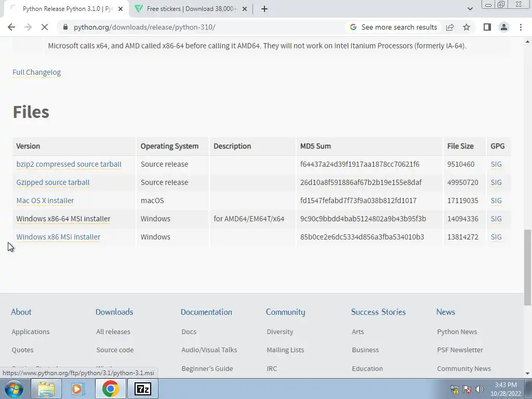Download Windows x86 MSI installer
Screen dimensions: 532x399
(x=58, y=237)
